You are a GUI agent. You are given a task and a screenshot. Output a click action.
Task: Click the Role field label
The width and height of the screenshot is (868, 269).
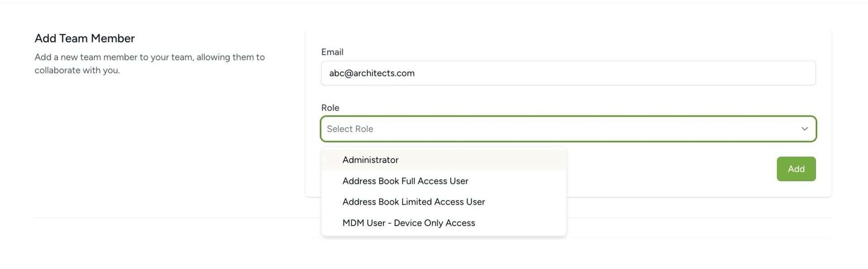[330, 108]
